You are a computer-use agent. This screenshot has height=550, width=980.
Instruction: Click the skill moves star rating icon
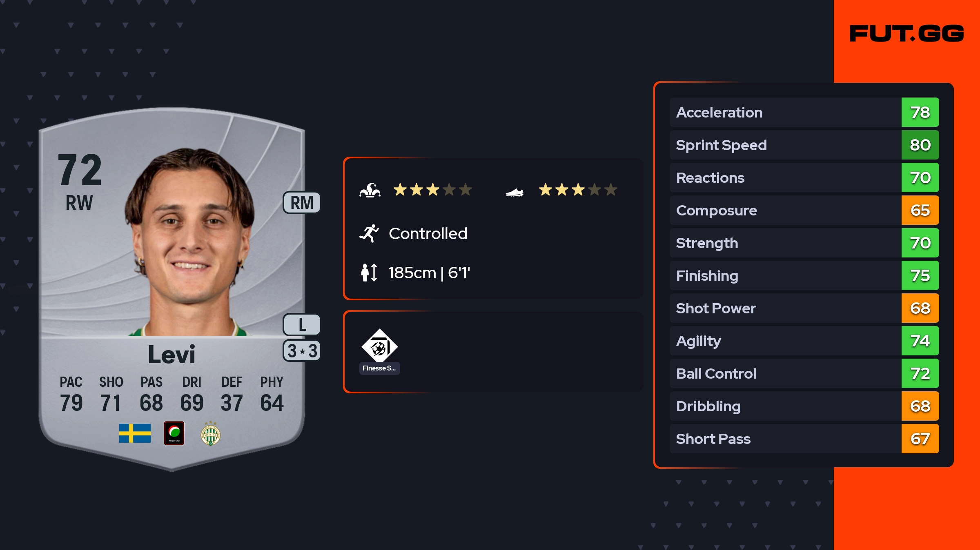pyautogui.click(x=370, y=190)
